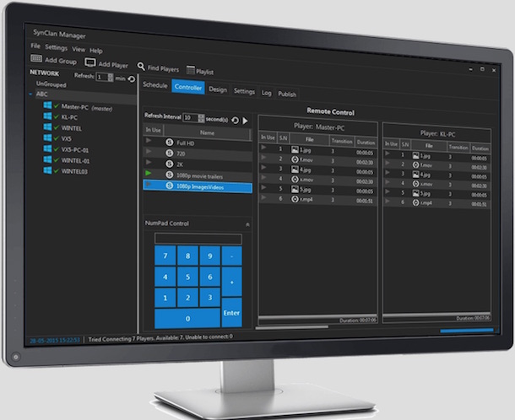Click the reload icon next to second(s)
The image size is (515, 420).
[x=235, y=120]
